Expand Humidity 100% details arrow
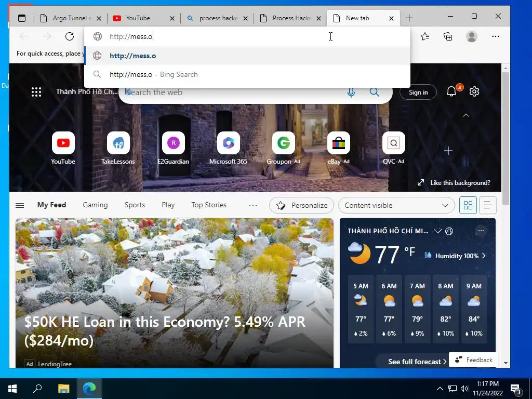Image resolution: width=532 pixels, height=399 pixels. [484, 256]
